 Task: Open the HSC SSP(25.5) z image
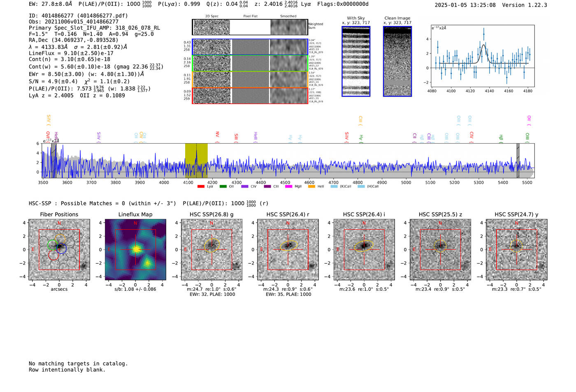pyautogui.click(x=440, y=250)
